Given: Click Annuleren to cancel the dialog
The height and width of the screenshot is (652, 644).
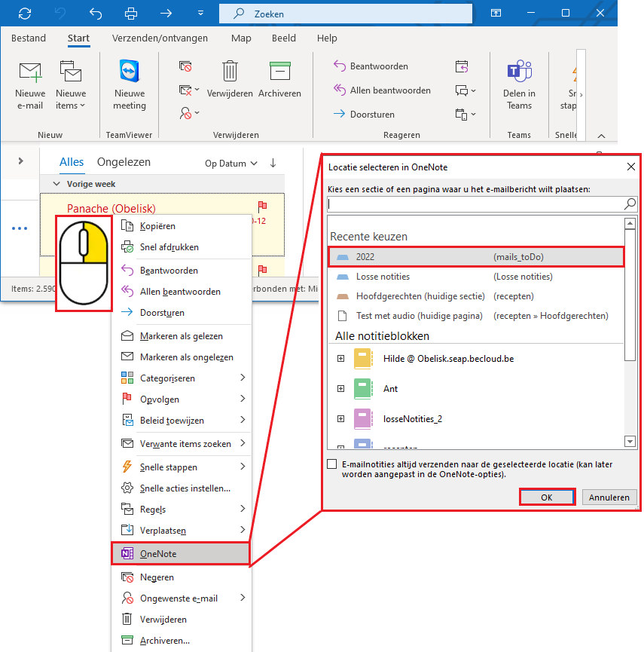Looking at the screenshot, I should 609,497.
